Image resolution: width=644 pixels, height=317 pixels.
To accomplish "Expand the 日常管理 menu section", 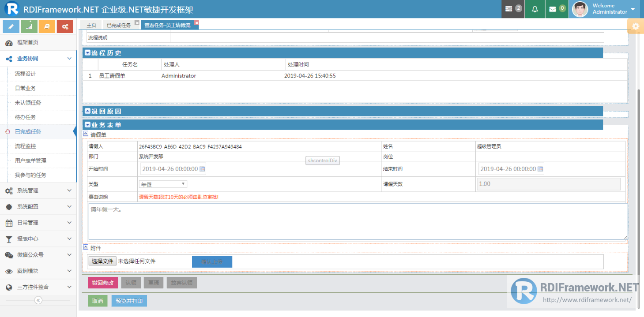I will 38,223.
